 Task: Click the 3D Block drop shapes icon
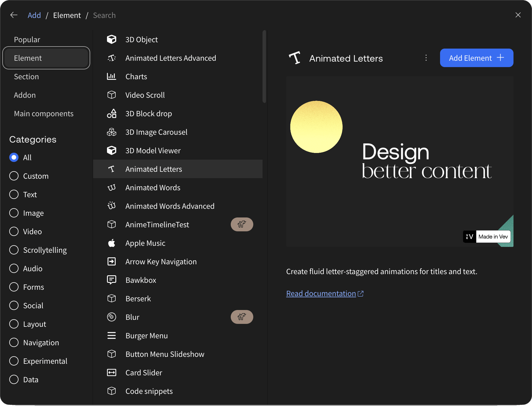[x=111, y=113]
